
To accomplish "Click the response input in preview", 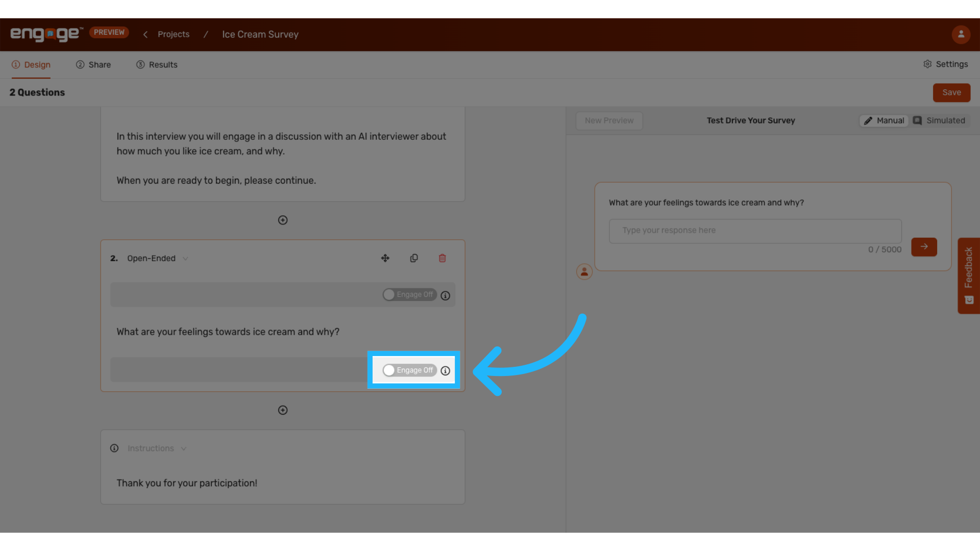I will coord(755,231).
